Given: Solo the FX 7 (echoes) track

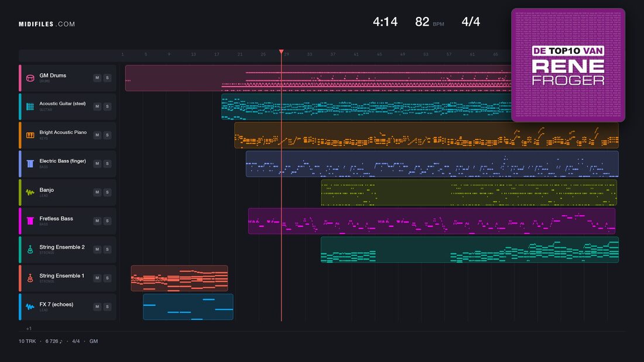Looking at the screenshot, I should click(107, 306).
